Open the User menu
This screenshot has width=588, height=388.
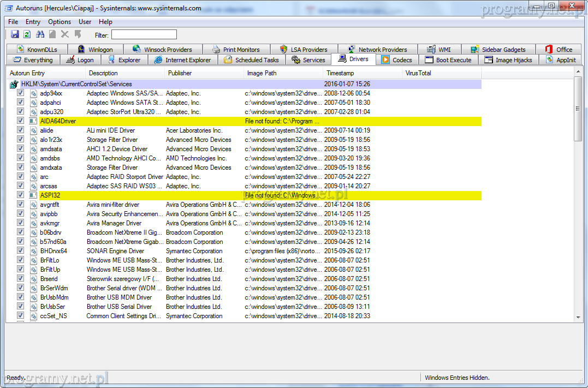click(x=85, y=22)
